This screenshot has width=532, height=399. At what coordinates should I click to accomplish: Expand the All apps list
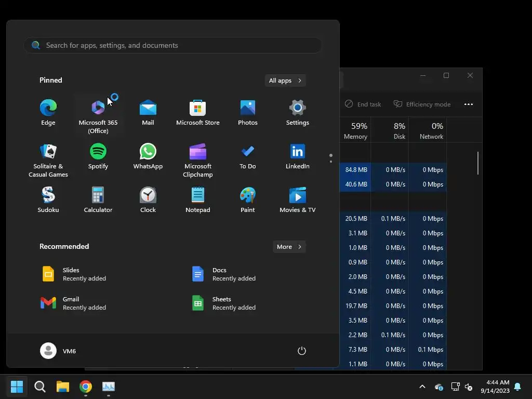[x=285, y=81]
